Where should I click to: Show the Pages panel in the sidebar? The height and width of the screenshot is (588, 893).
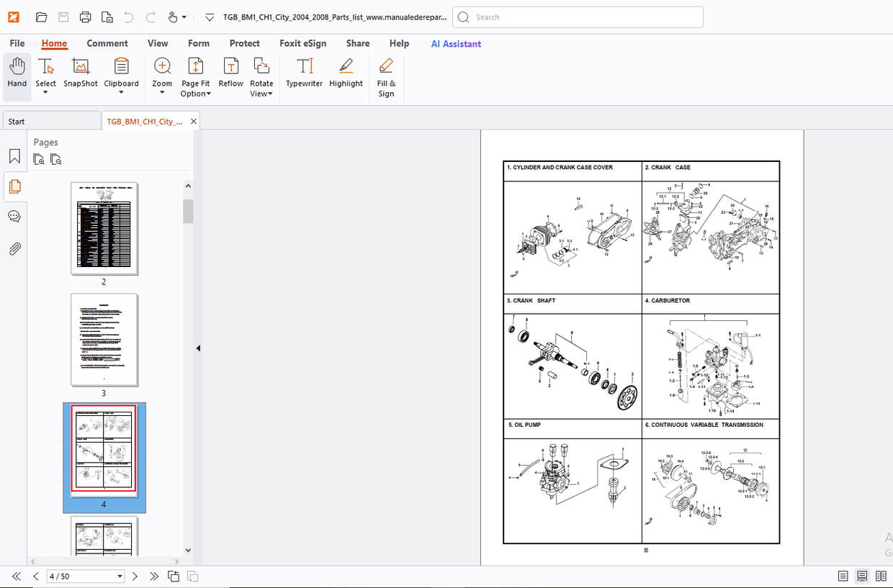14,187
